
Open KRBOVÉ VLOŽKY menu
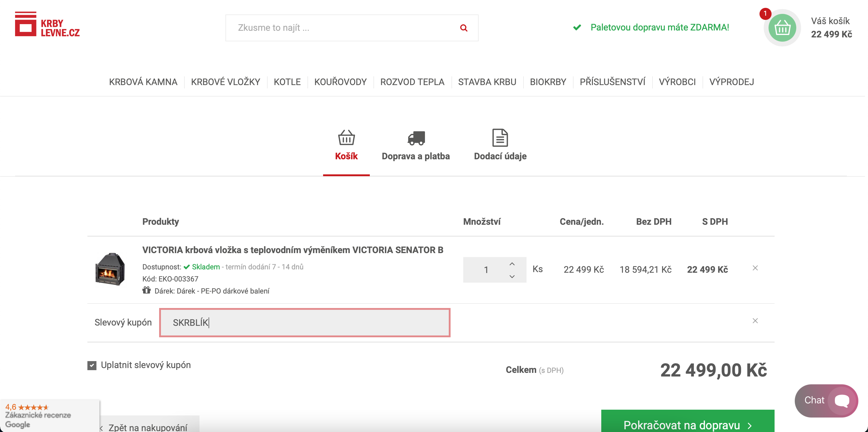click(225, 82)
